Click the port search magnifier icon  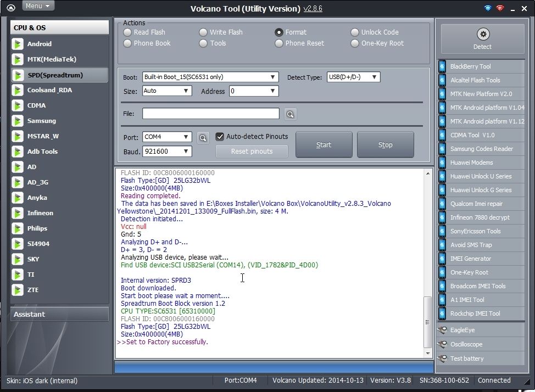click(203, 137)
